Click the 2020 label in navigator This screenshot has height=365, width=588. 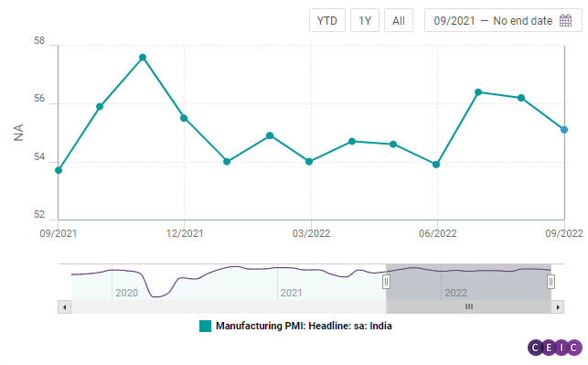127,293
